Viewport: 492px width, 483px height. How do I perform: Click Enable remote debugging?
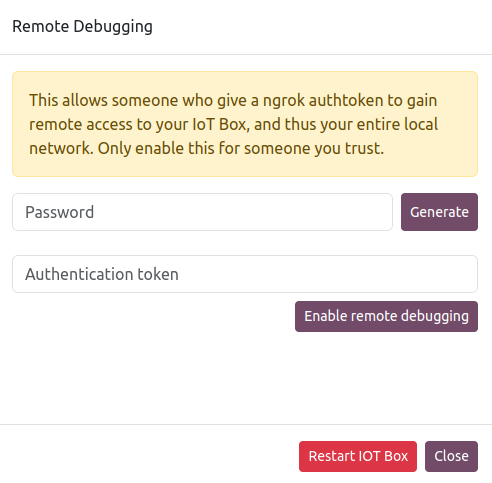pyautogui.click(x=386, y=316)
